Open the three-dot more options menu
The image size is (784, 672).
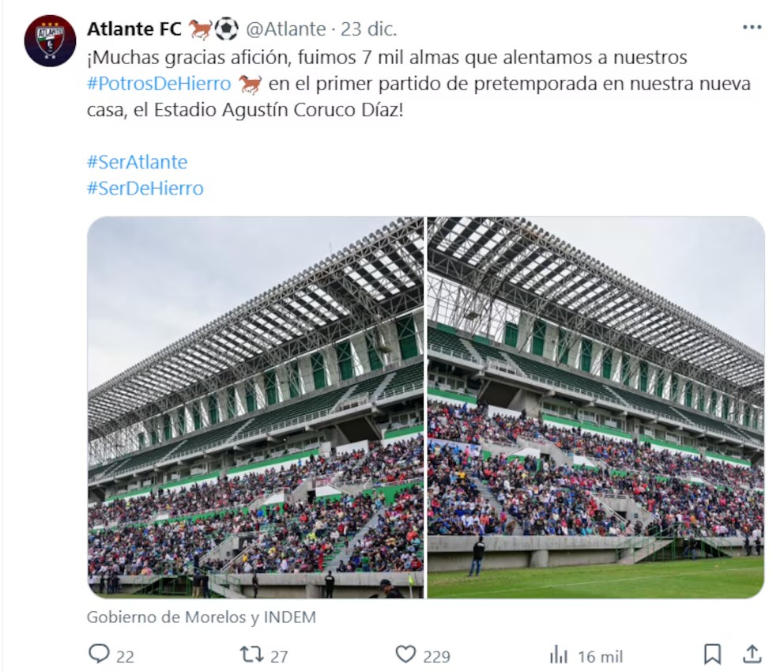coord(752,28)
